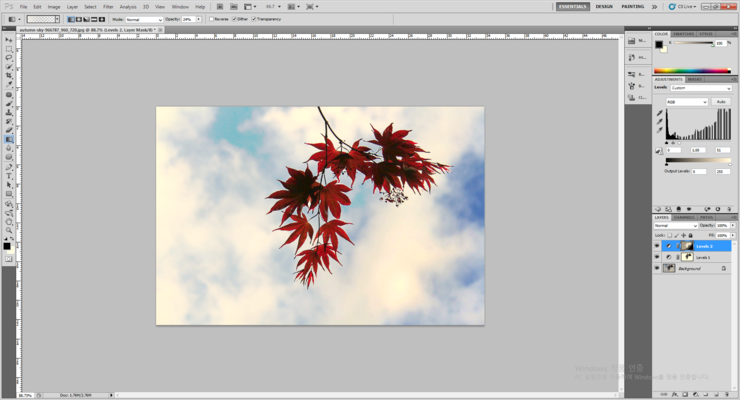
Task: Hide the Background layer via eye icon
Action: (657, 269)
